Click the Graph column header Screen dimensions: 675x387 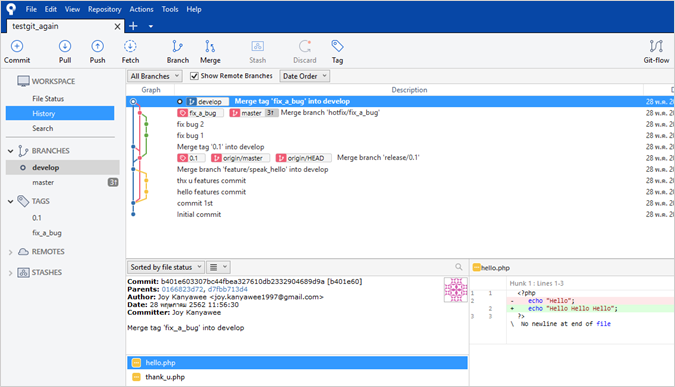[x=151, y=90]
